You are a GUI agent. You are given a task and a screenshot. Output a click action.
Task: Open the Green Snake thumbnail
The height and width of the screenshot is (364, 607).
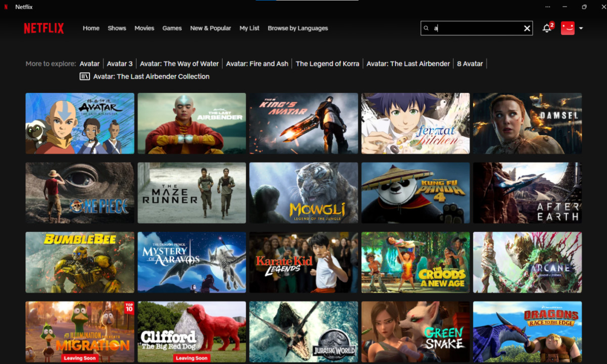tap(415, 332)
